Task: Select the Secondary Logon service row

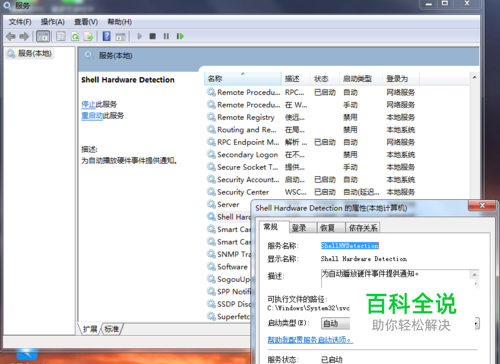Action: (x=311, y=155)
